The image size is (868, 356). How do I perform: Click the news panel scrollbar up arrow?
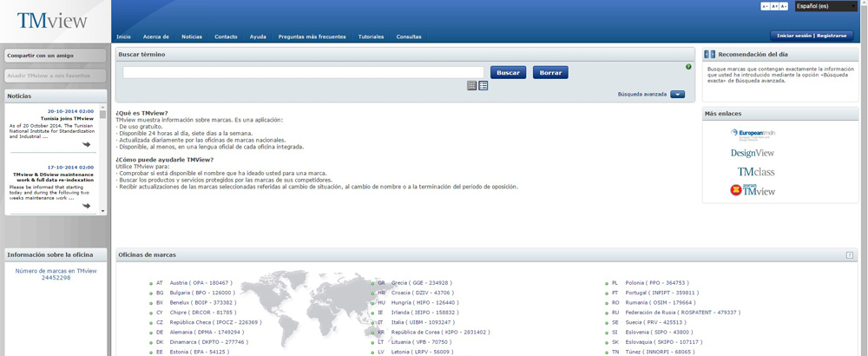tap(103, 107)
